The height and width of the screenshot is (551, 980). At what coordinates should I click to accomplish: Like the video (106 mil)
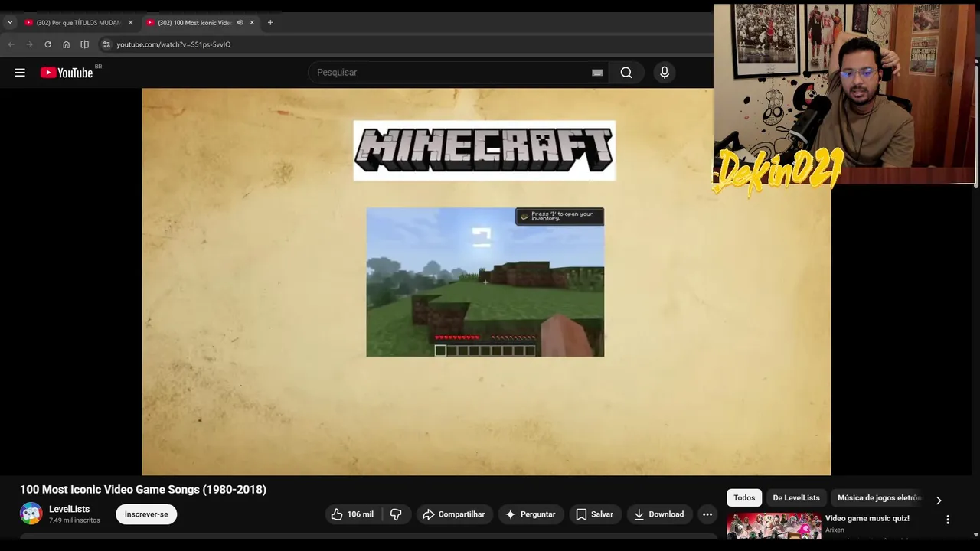pos(352,514)
